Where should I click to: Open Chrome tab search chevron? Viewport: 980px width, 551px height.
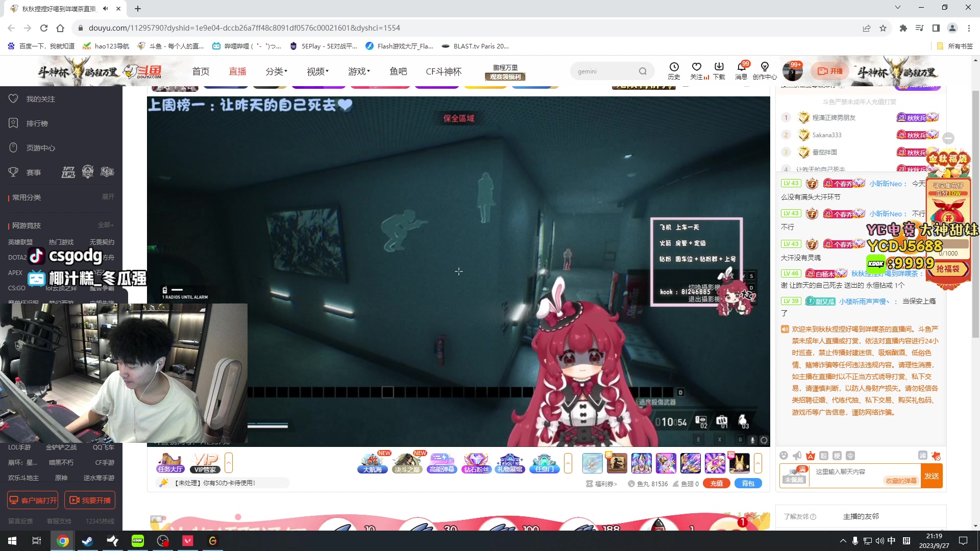click(x=898, y=8)
